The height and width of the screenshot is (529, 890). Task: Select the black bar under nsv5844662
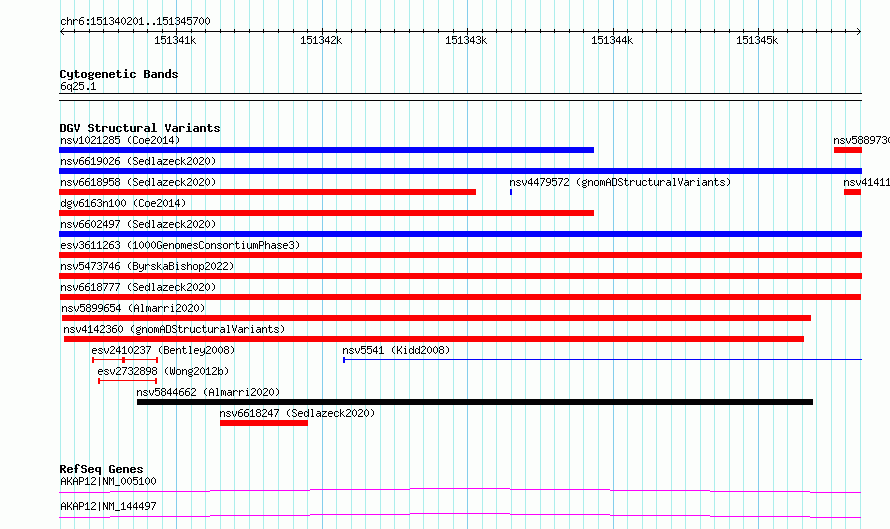tap(475, 402)
